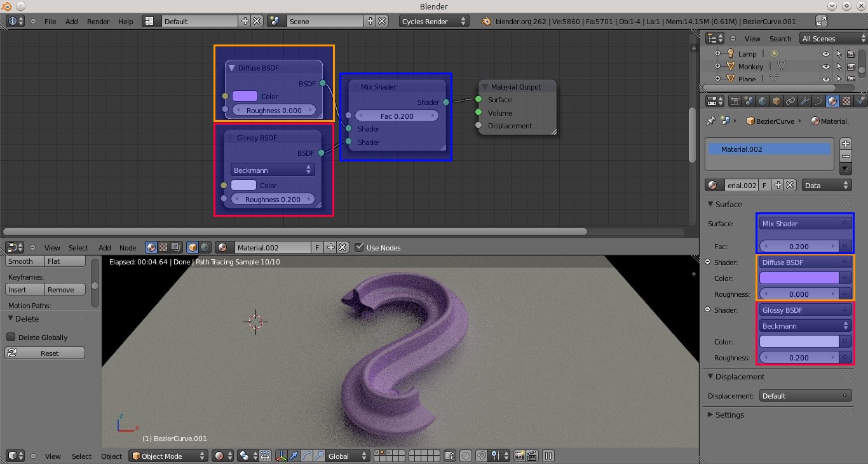Click the Fac 0.200 slider on Mix Shader node

coord(397,116)
